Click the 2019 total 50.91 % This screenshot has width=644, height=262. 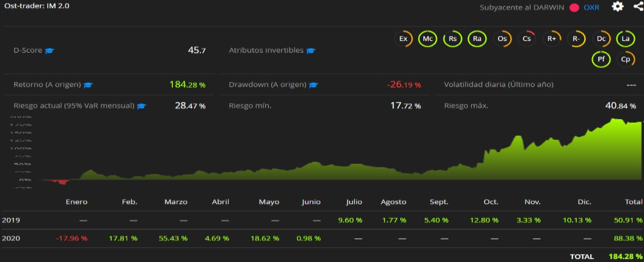[627, 220]
